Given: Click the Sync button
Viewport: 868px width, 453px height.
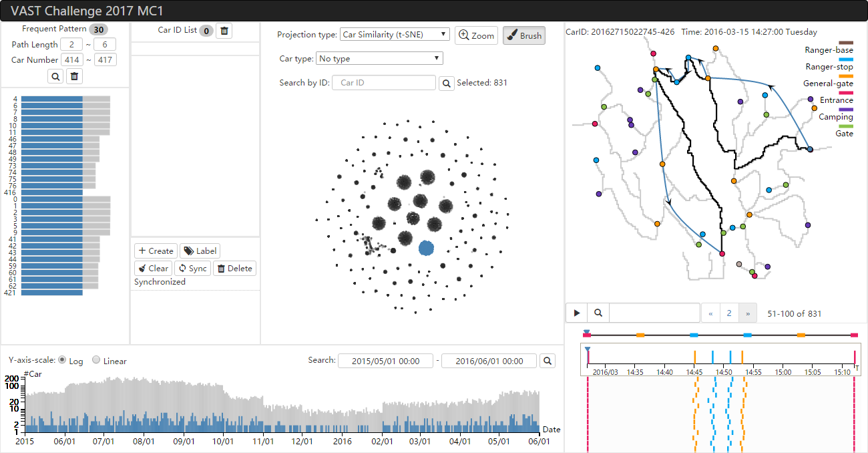Looking at the screenshot, I should coord(192,268).
